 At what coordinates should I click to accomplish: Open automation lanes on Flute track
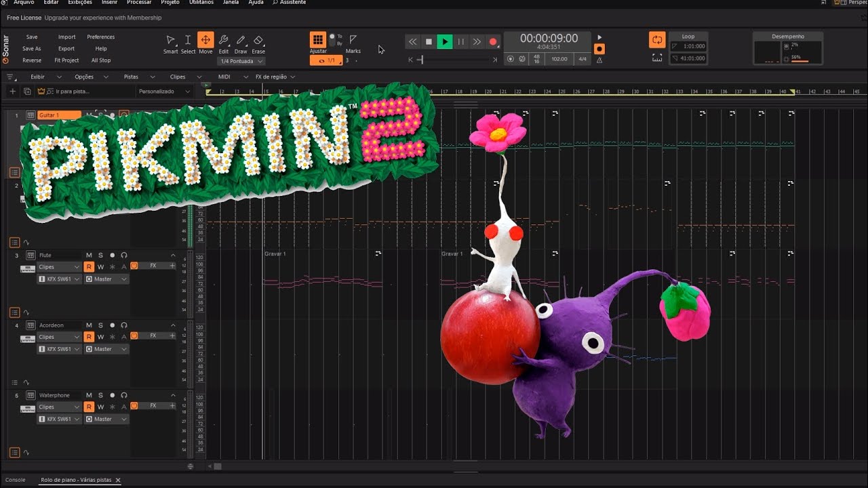(x=27, y=312)
